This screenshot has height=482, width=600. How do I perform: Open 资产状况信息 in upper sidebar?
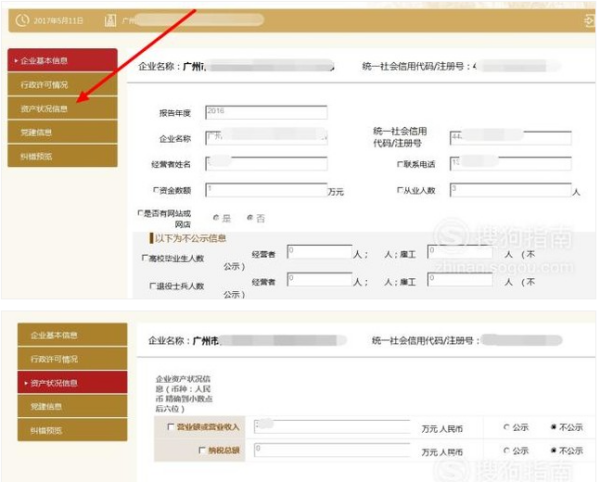pos(62,108)
